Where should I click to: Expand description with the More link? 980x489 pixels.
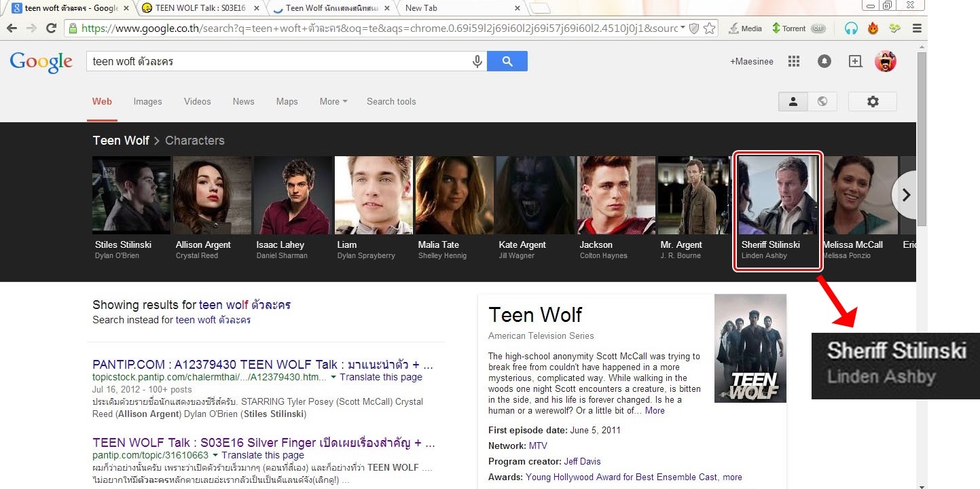pos(655,410)
